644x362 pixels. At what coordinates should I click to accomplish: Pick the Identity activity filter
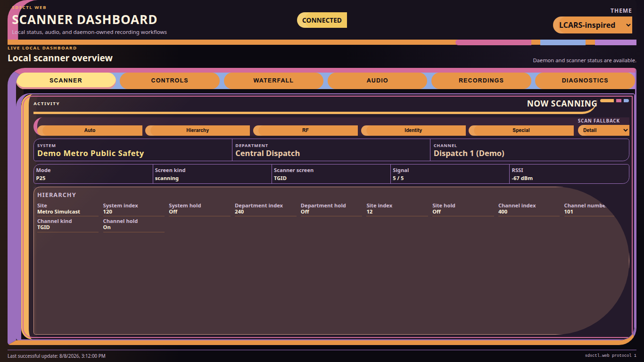[413, 131]
